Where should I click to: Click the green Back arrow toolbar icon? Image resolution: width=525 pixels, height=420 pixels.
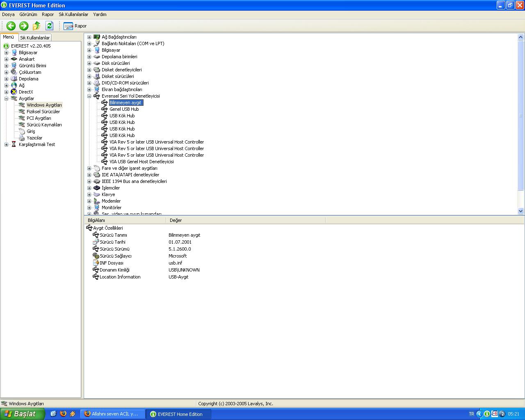click(11, 26)
